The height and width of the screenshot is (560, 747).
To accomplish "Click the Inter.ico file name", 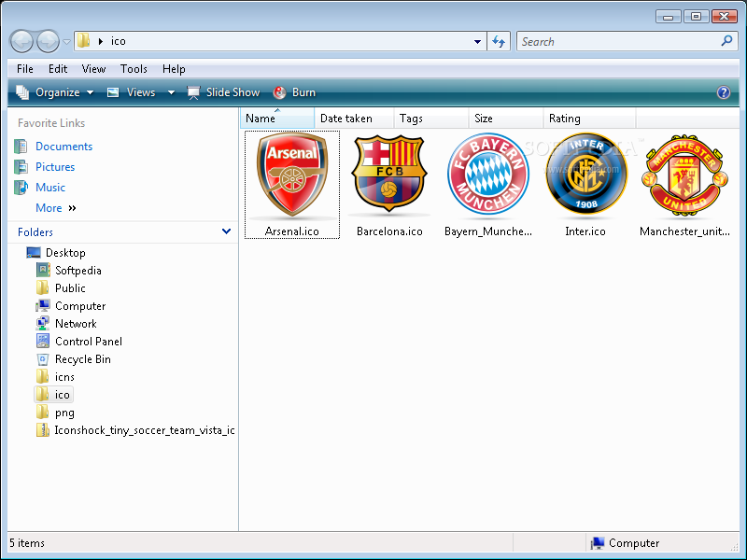I will pyautogui.click(x=585, y=231).
